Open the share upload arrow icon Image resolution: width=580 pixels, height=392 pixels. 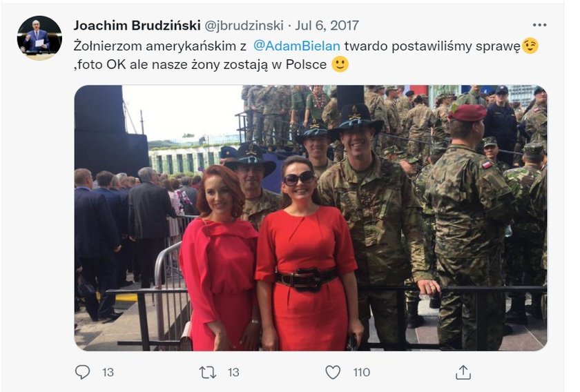click(463, 372)
